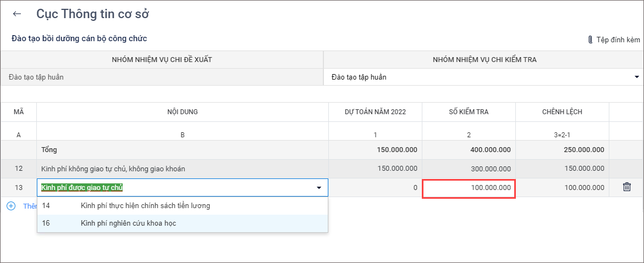Viewport: 644px width, 263px height.
Task: Click the "NỘI DUNG" column header
Action: click(x=183, y=112)
